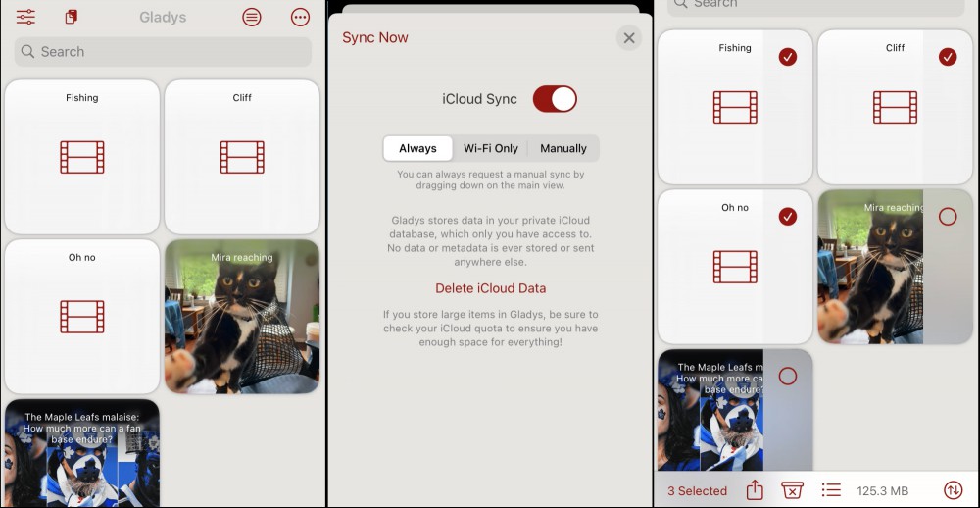Tap Delete iCloud Data

pos(491,288)
